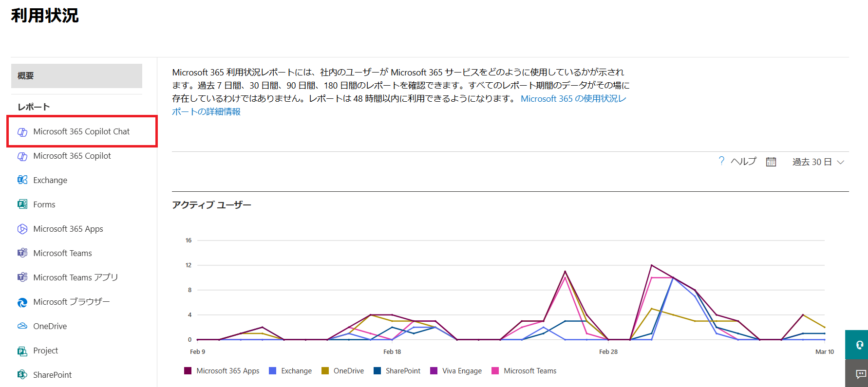Click the Microsoft 365 Apps legend label
This screenshot has width=868, height=387.
(x=227, y=371)
